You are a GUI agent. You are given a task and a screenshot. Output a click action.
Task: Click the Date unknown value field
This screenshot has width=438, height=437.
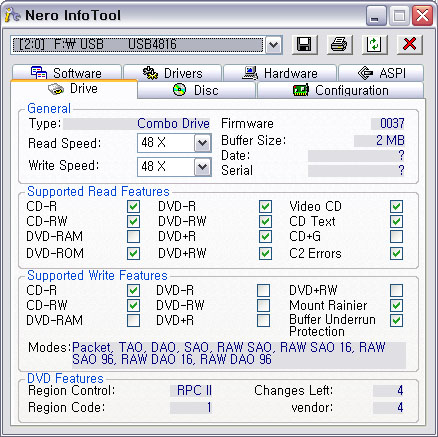[356, 156]
